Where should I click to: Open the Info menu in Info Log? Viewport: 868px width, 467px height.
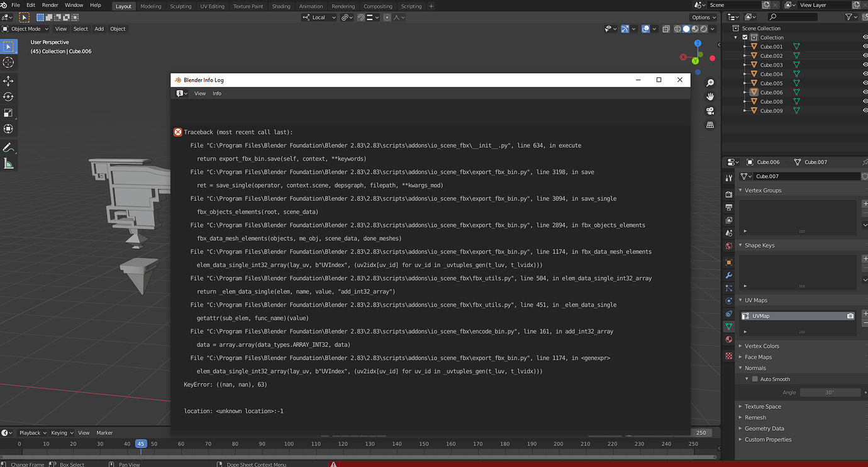pyautogui.click(x=217, y=93)
